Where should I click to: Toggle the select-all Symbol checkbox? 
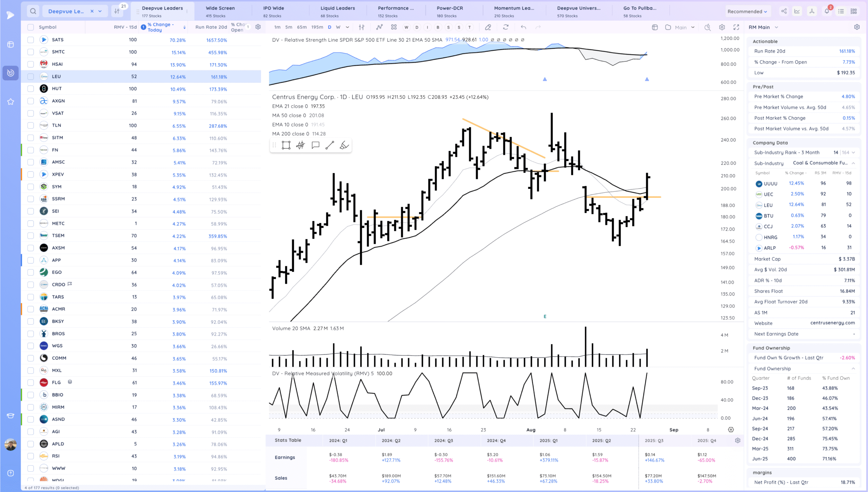31,27
